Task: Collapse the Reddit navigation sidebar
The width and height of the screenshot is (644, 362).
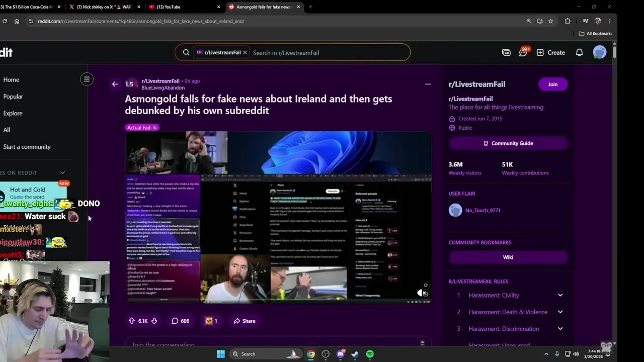Action: click(87, 79)
